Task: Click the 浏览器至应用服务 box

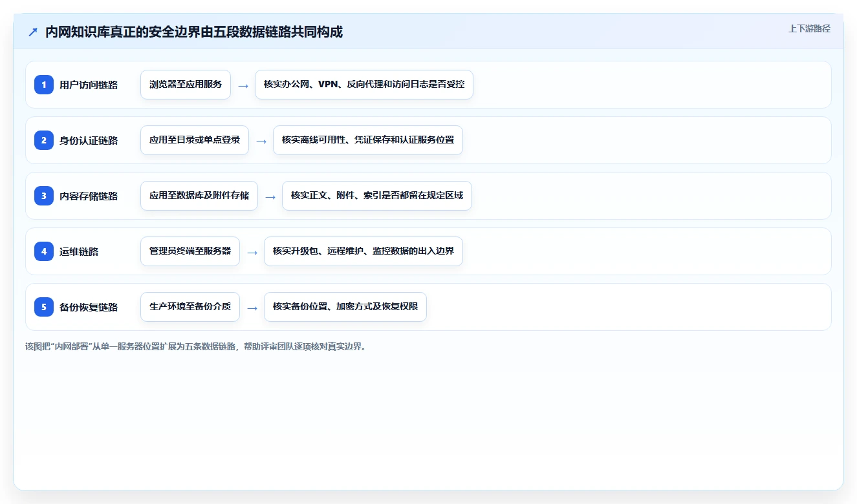Action: pyautogui.click(x=186, y=85)
